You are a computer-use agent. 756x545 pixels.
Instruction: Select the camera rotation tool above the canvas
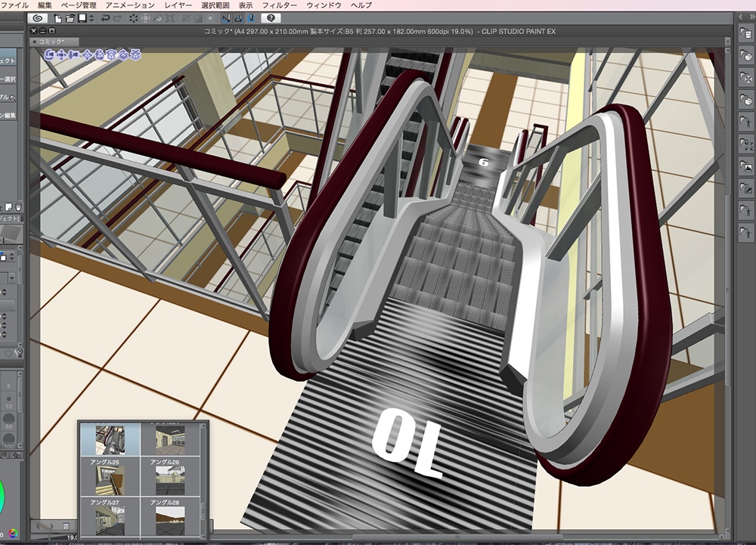50,55
